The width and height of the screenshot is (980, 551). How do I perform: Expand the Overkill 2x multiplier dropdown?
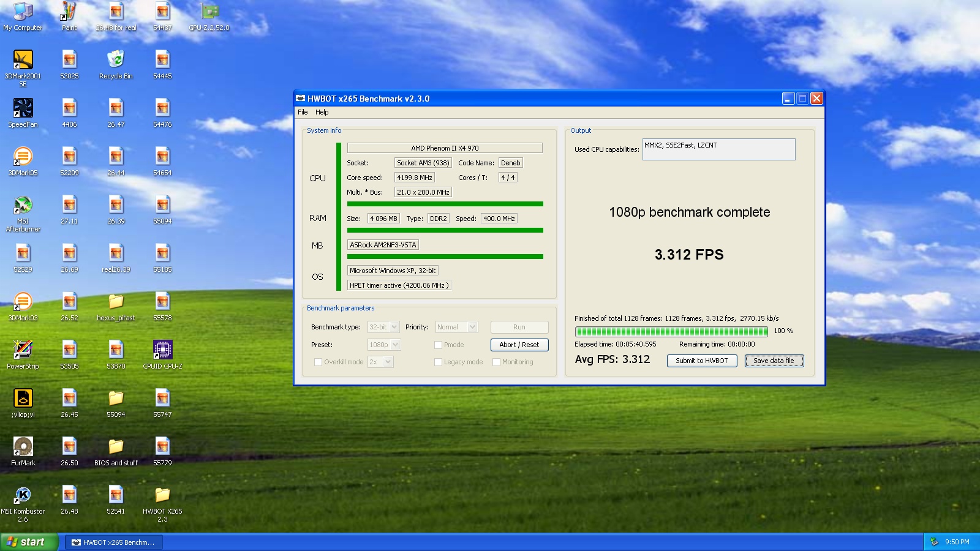point(380,362)
